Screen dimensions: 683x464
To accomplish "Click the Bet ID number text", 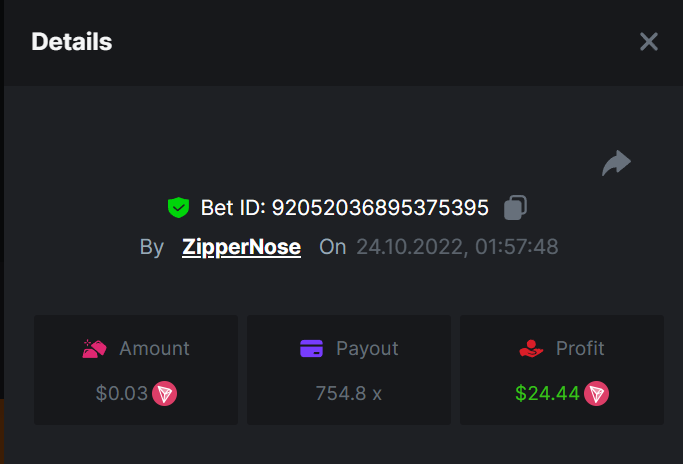I will (x=379, y=208).
